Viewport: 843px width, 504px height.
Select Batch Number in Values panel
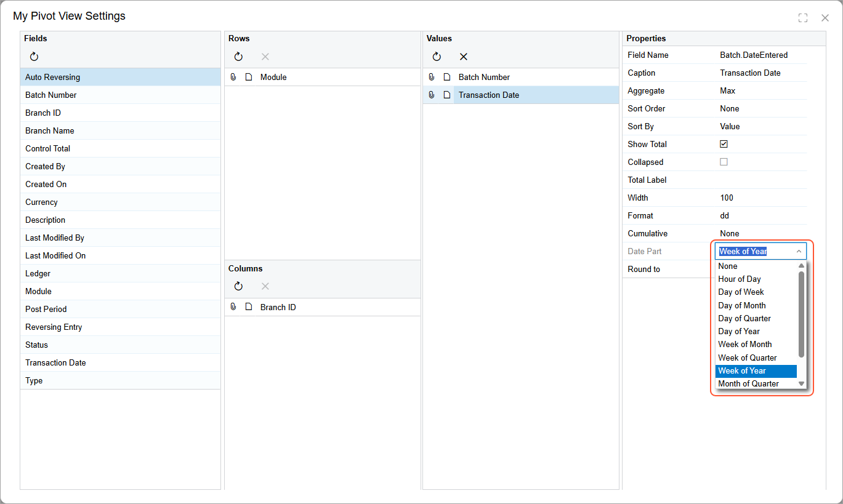[521, 77]
